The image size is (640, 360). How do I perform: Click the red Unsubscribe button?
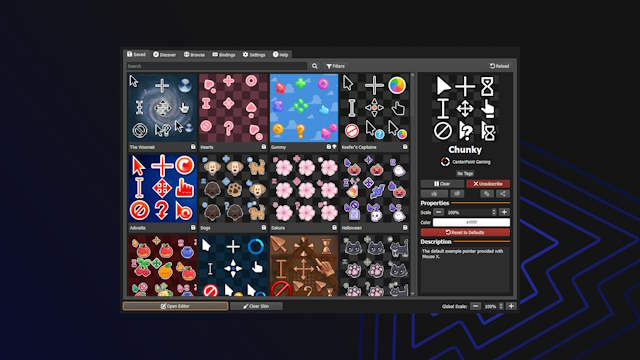pos(488,184)
